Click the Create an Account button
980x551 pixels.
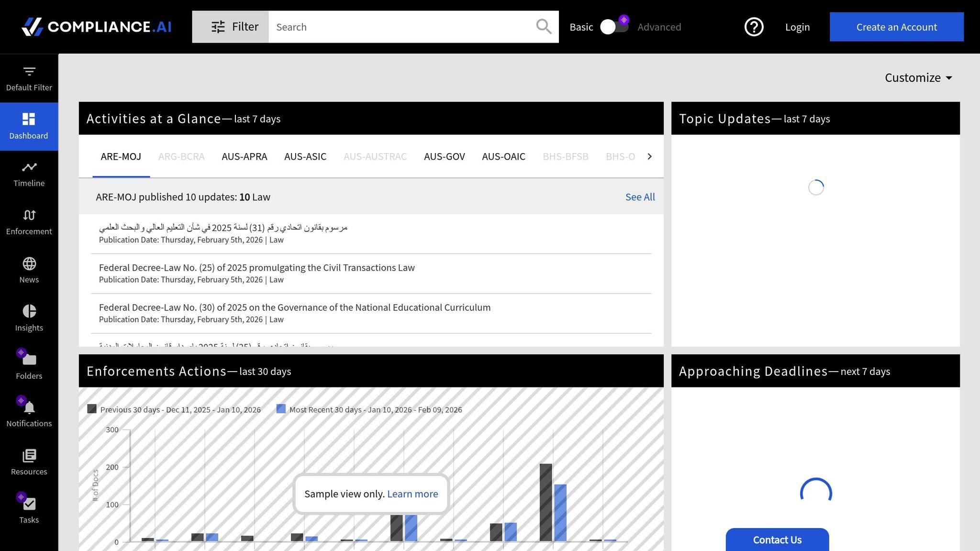tap(896, 27)
